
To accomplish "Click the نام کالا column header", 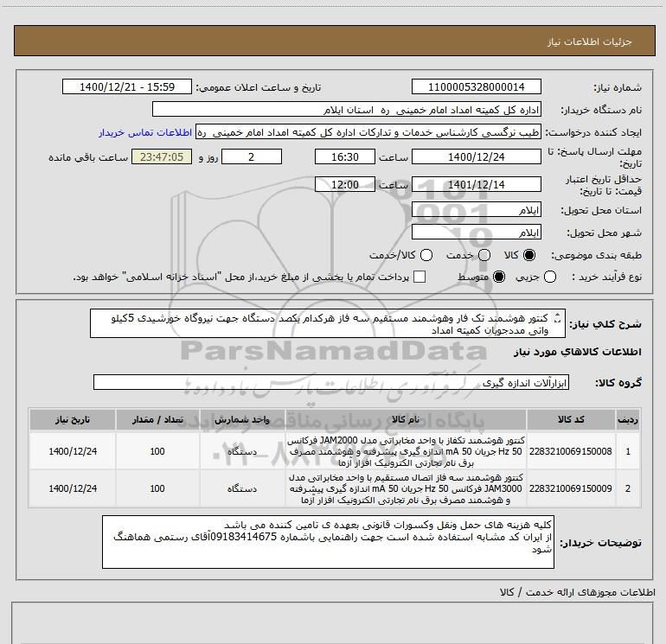I will [406, 420].
